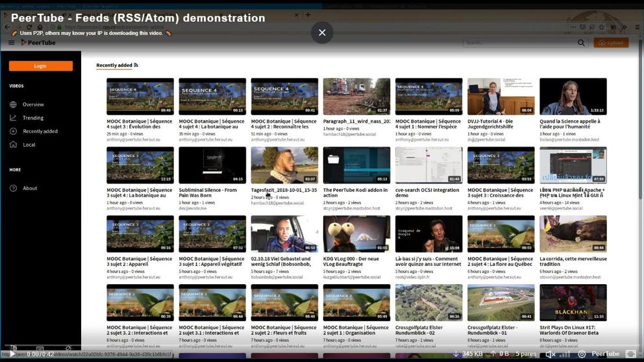Screen dimensions: 644x362
Task: Click the magnifier search icon
Action: pos(581,43)
